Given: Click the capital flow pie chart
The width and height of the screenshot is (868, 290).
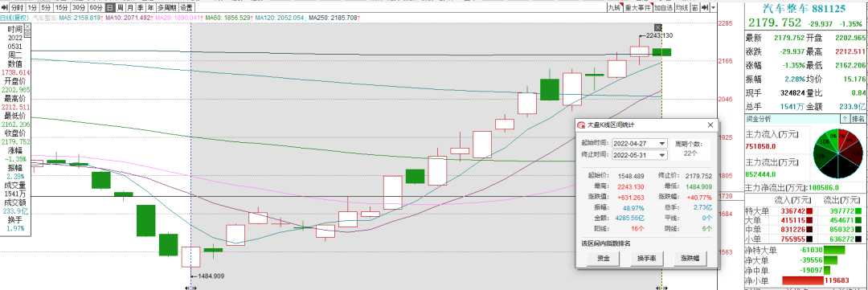Looking at the screenshot, I should click(x=838, y=153).
